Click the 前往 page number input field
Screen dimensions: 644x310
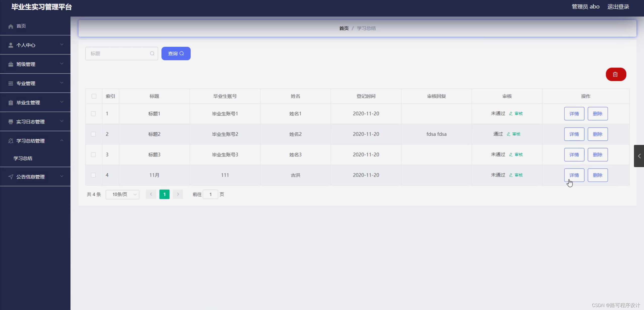click(x=210, y=194)
